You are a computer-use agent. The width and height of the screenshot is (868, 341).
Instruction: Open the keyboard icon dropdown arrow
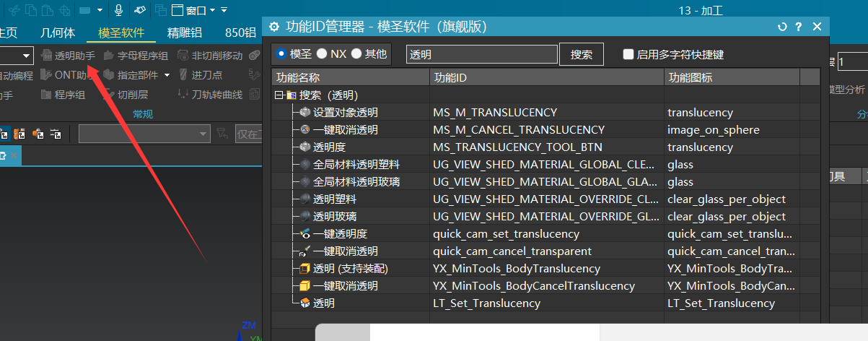[100, 10]
